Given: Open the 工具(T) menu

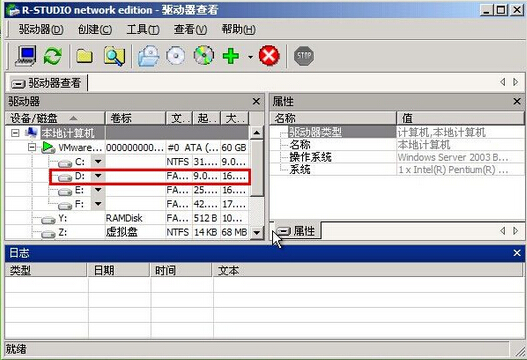Looking at the screenshot, I should click(143, 30).
